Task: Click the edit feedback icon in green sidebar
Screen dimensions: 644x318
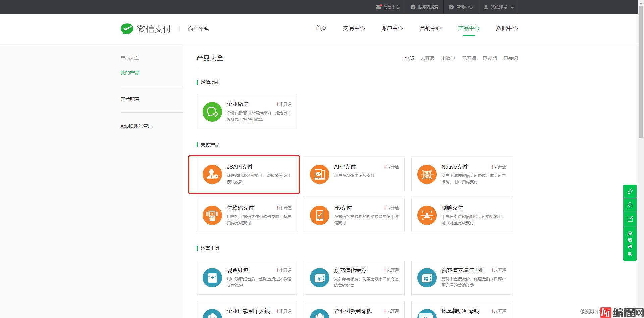Action: (630, 219)
